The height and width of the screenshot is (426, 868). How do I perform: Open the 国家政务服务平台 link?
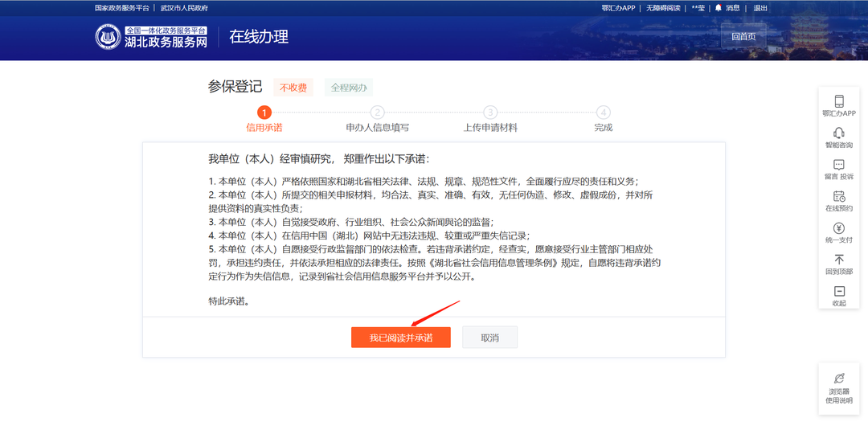(x=122, y=8)
